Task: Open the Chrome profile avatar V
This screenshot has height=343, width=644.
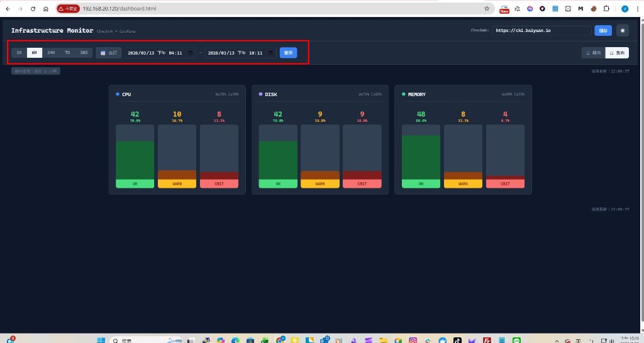Action: point(625,9)
